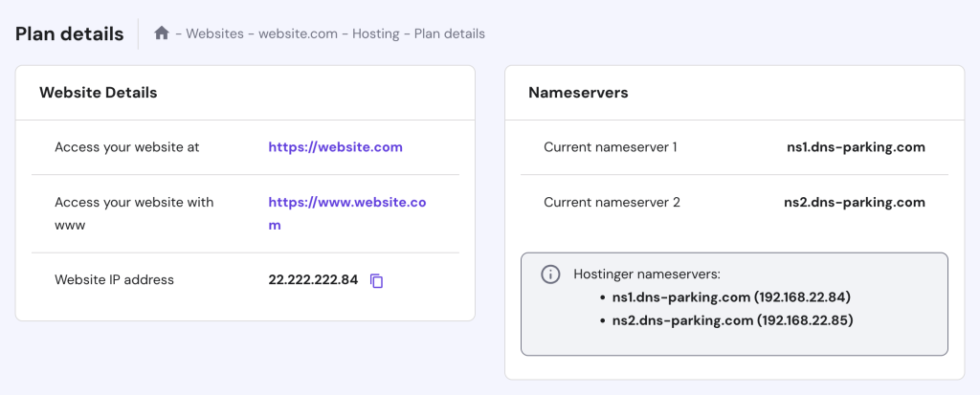
Task: Click the Website Details card heading
Action: (x=98, y=93)
